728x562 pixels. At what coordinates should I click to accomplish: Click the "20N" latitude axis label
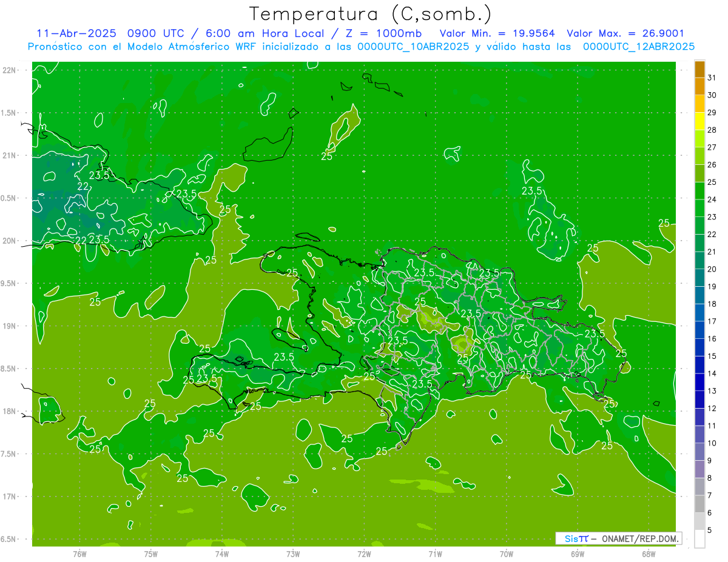tap(9, 241)
